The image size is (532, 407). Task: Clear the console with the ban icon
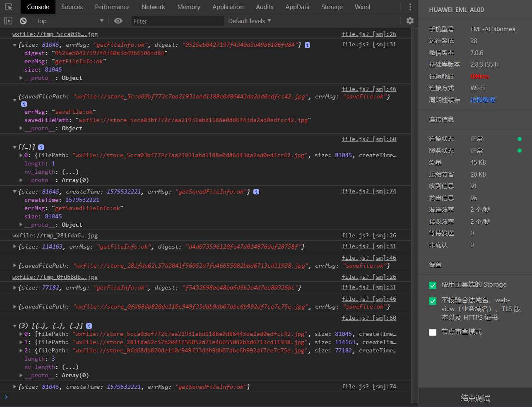[23, 21]
